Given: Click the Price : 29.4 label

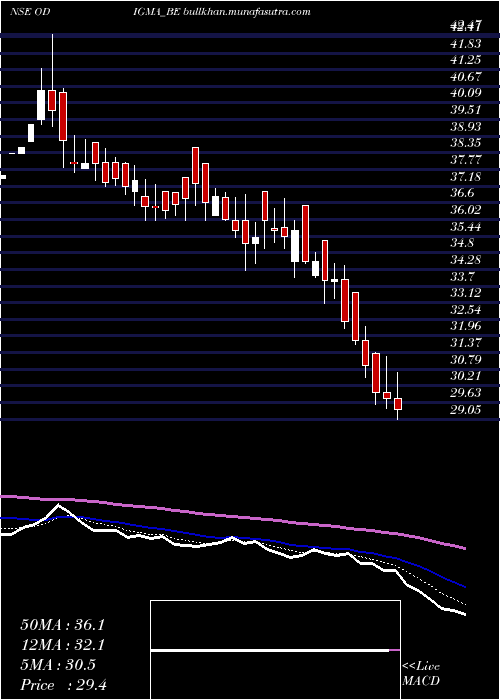Looking at the screenshot, I should coord(63,685).
